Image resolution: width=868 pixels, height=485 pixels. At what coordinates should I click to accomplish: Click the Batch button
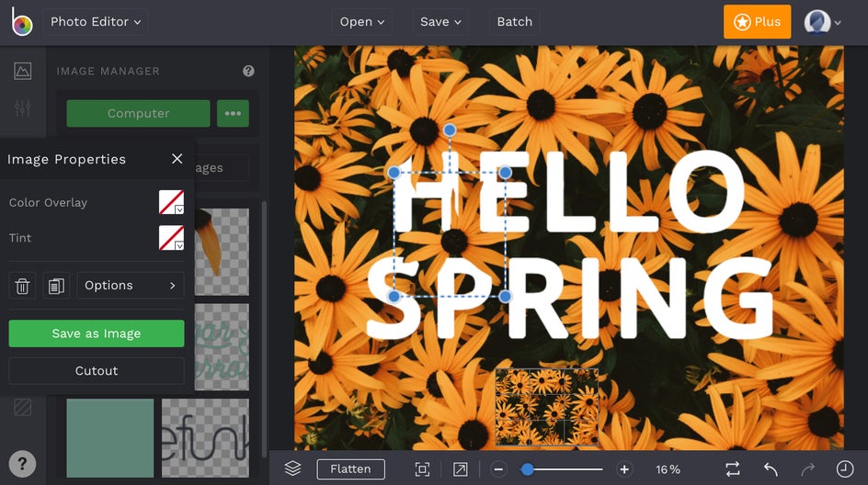coord(514,21)
